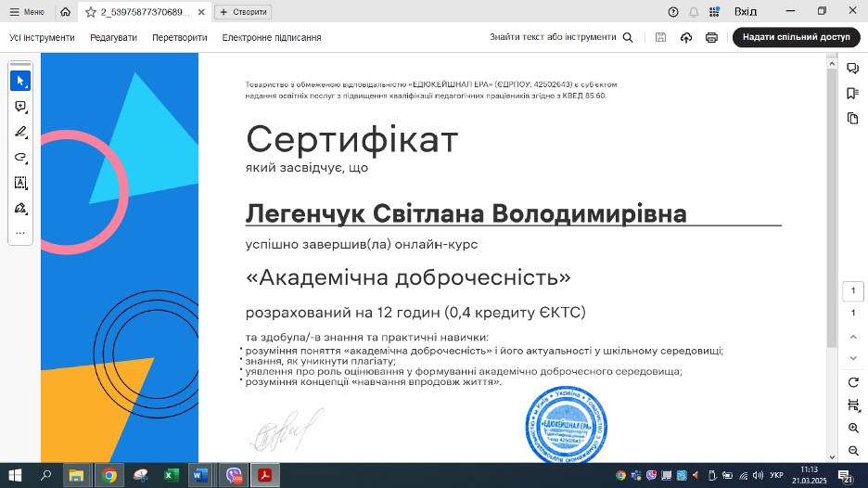Viewport: 868px width, 488px height.
Task: Open Excel from the taskbar
Action: pyautogui.click(x=171, y=475)
